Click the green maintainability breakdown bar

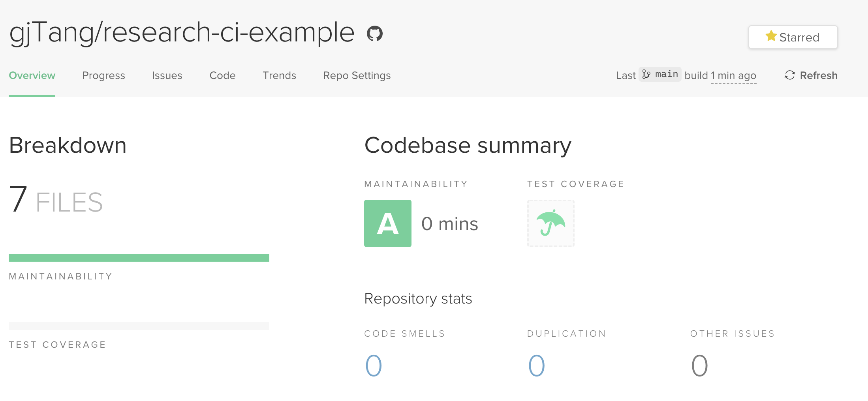(139, 258)
